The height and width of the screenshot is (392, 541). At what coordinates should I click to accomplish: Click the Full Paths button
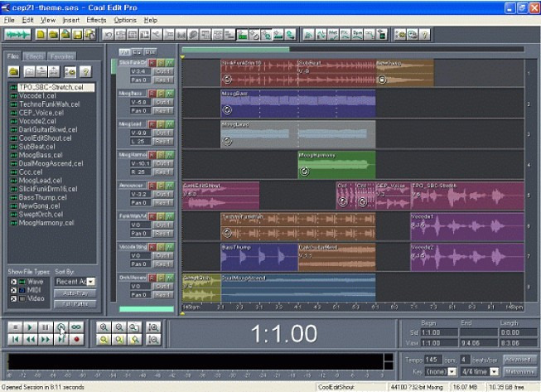tap(75, 304)
